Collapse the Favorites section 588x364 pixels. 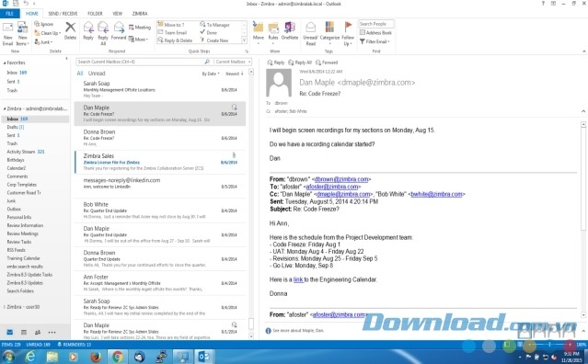point(5,63)
